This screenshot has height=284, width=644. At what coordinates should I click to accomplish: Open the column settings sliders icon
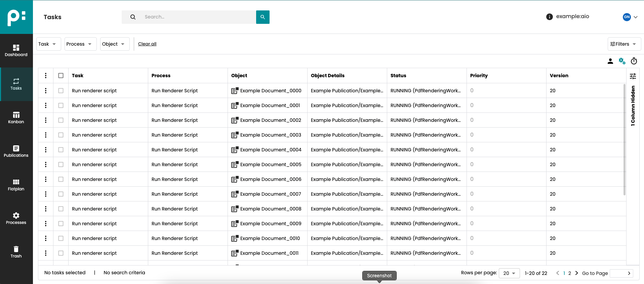(633, 76)
